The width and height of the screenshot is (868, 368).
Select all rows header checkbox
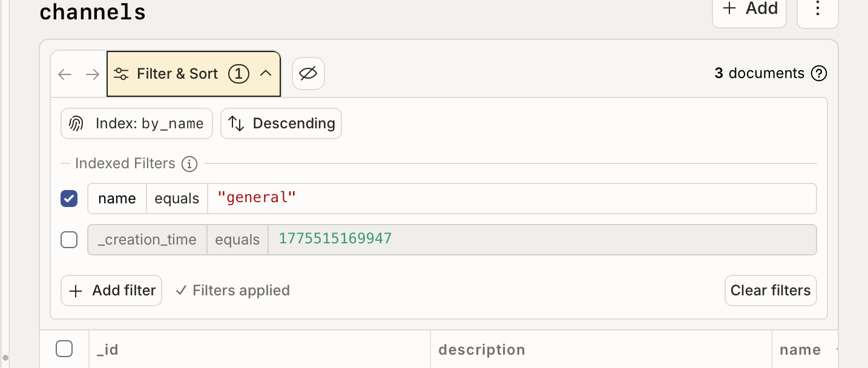click(64, 349)
